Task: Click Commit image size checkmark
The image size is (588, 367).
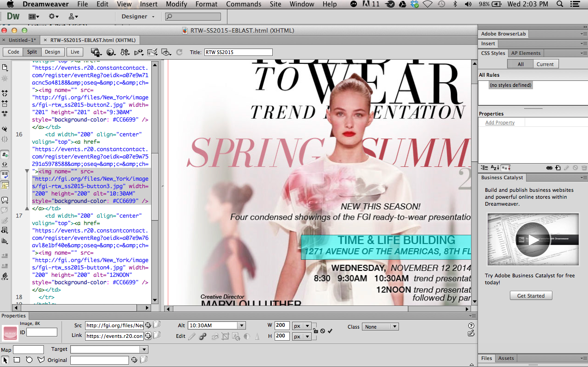Action: point(330,331)
